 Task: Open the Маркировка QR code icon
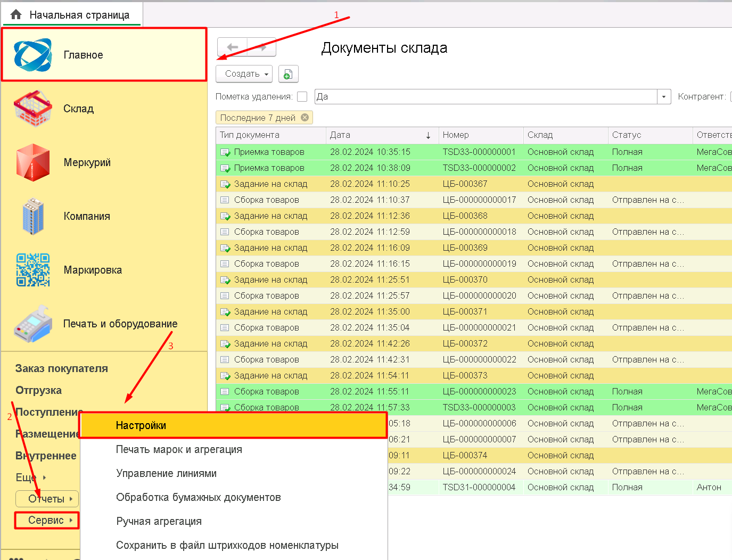point(33,270)
